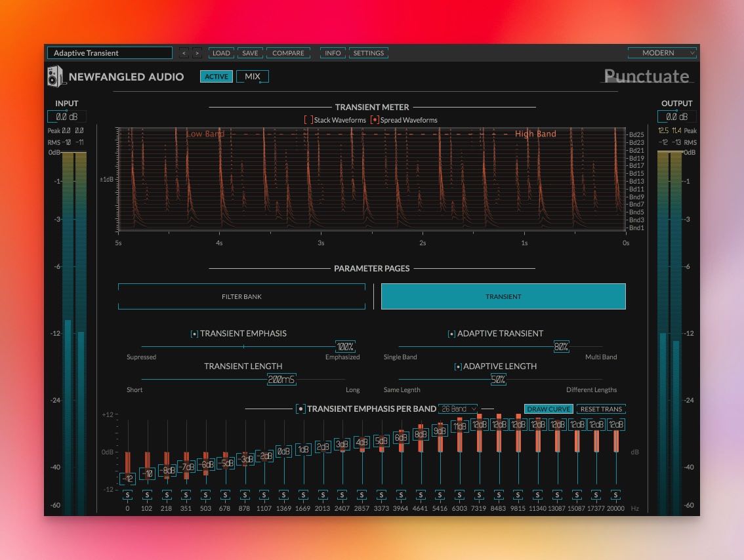Switch to the FILTER BANK page
Viewport: 744px width, 560px height.
(x=241, y=296)
